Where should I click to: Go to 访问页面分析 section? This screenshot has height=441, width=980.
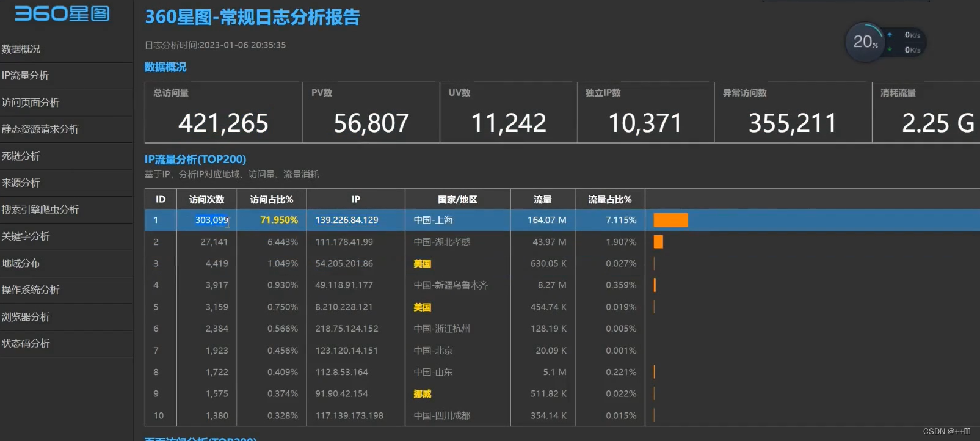tap(31, 103)
